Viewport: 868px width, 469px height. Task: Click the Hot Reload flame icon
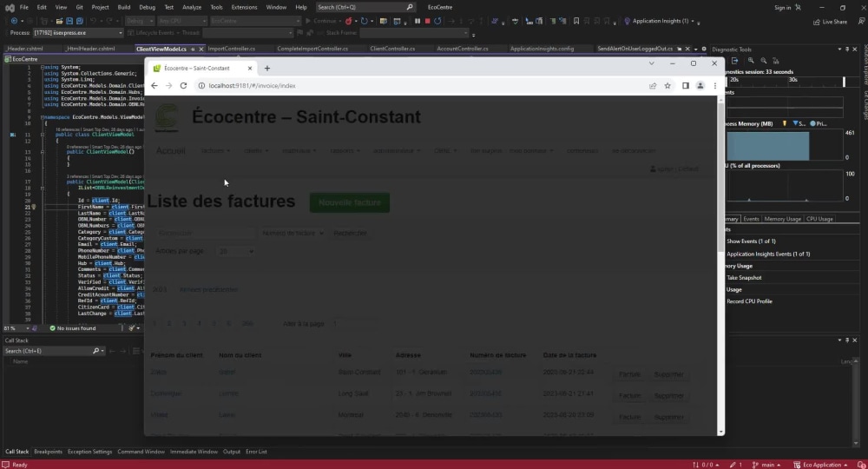(x=348, y=21)
